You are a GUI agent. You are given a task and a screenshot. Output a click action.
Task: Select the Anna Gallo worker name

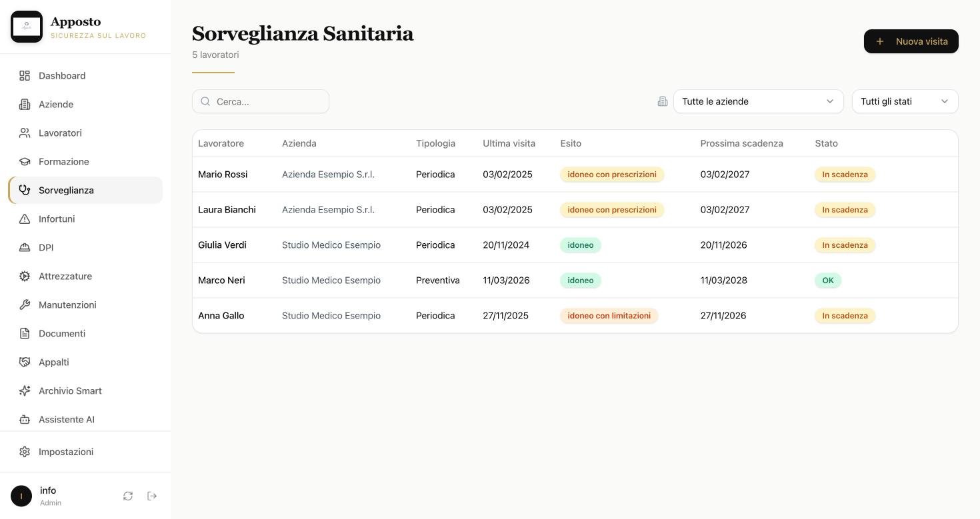(x=221, y=316)
